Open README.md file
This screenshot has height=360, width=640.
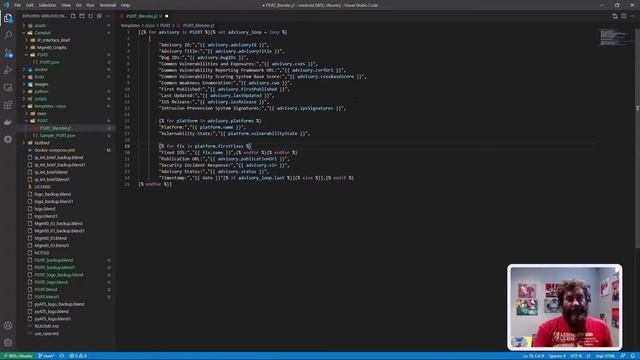click(x=47, y=327)
